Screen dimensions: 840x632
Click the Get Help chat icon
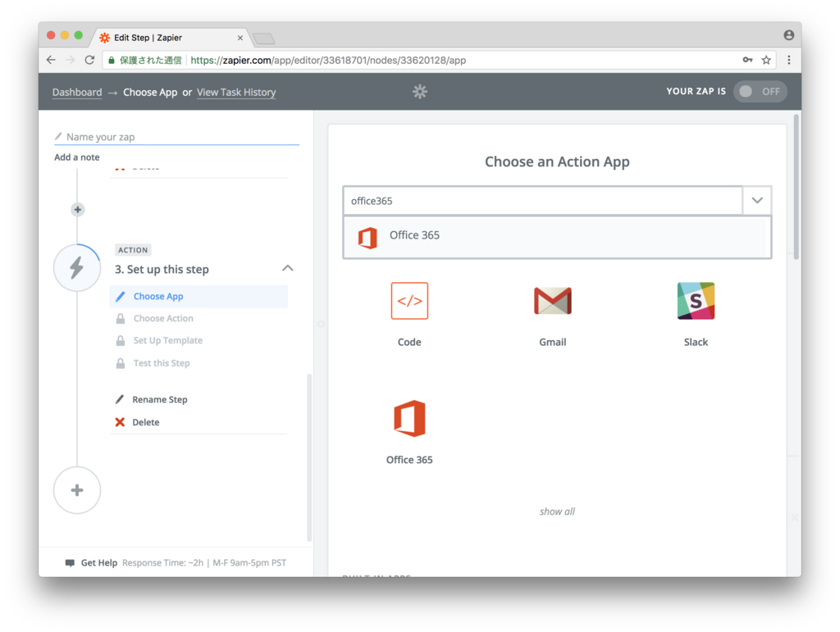[70, 563]
